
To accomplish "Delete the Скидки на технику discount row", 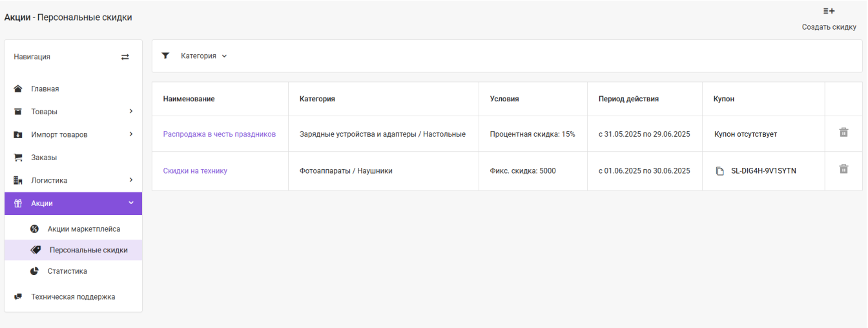I will coord(843,169).
